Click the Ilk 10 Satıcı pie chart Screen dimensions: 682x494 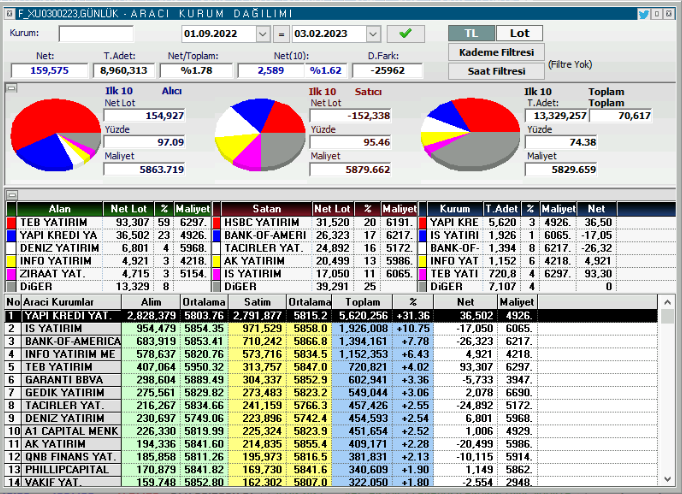[x=260, y=135]
